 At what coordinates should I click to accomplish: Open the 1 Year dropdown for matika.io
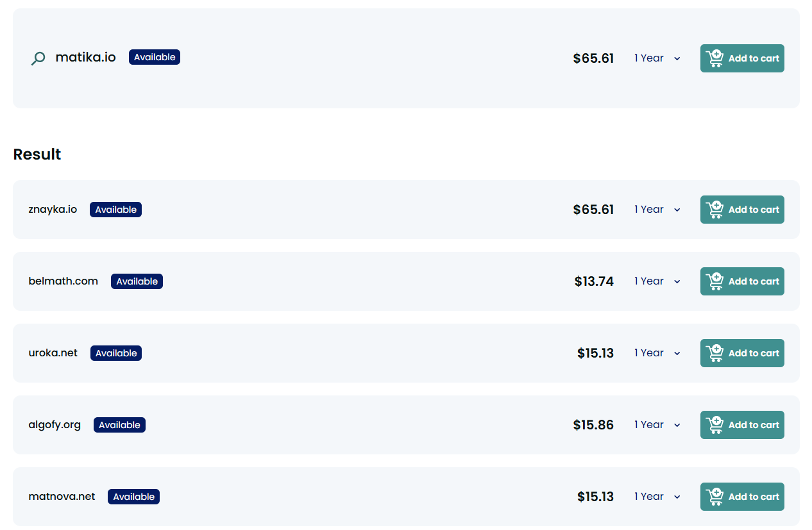[x=657, y=58]
